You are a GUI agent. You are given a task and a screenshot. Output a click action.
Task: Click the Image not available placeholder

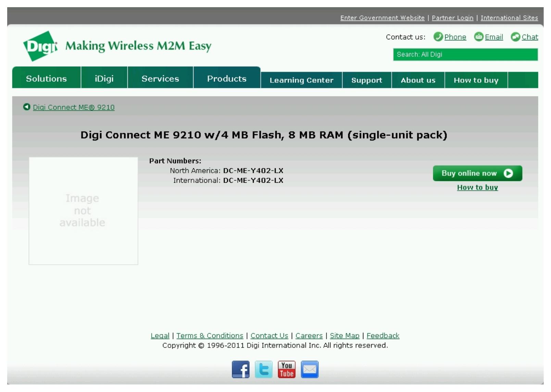83,211
